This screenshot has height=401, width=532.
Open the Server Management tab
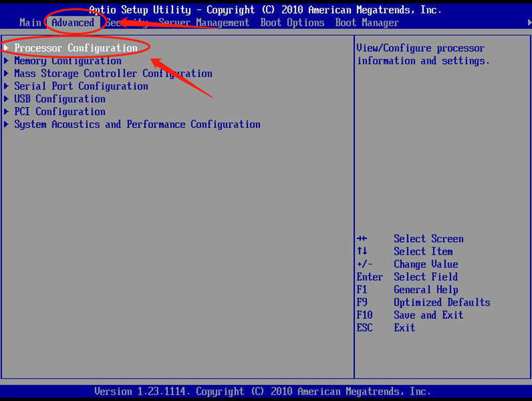tap(204, 22)
